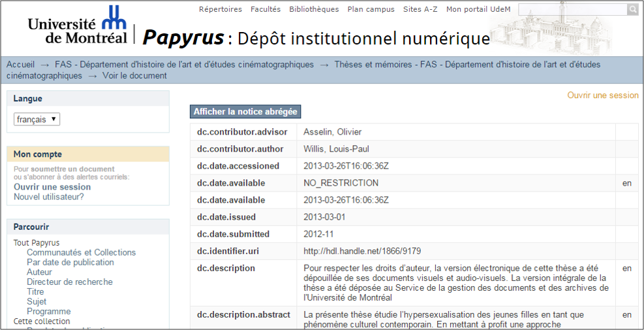Browse by Directeur de recherche
The height and width of the screenshot is (330, 644).
coord(70,282)
